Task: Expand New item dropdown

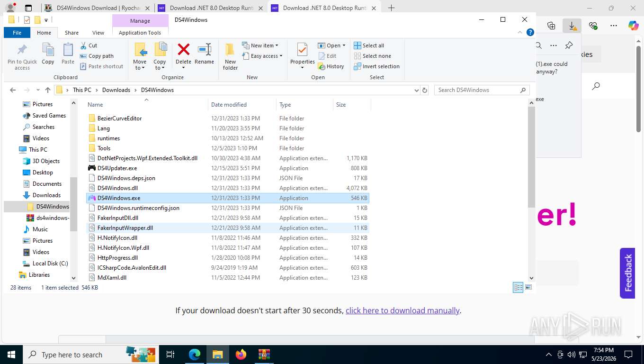Action: pos(260,45)
